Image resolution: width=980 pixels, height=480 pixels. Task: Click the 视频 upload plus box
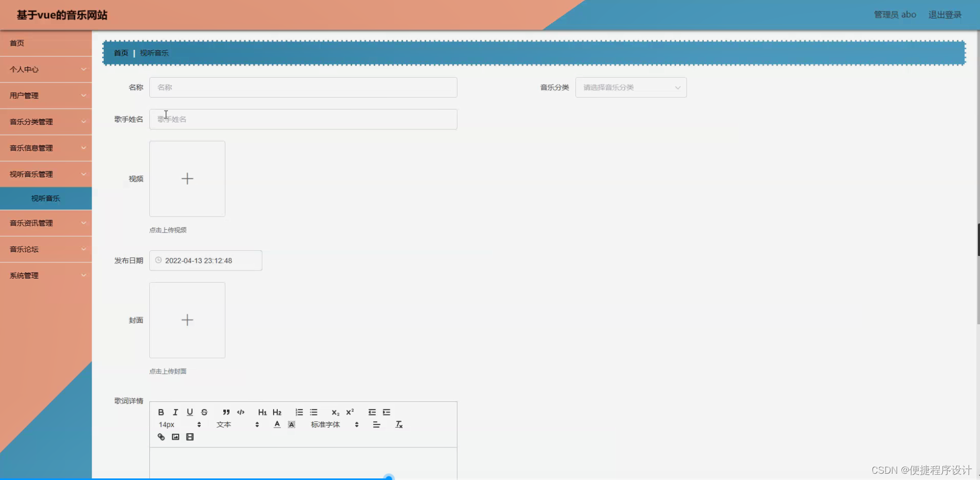pos(187,179)
